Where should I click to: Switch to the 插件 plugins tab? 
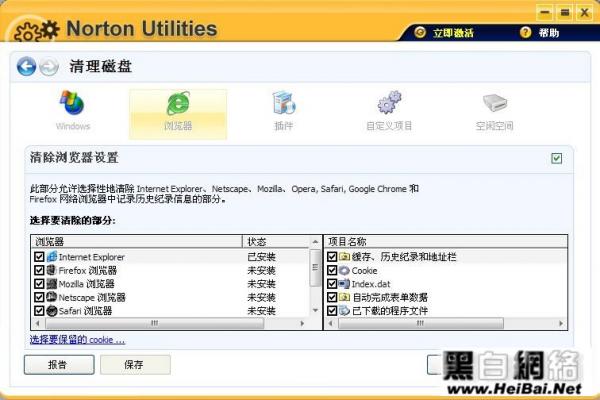pyautogui.click(x=284, y=111)
